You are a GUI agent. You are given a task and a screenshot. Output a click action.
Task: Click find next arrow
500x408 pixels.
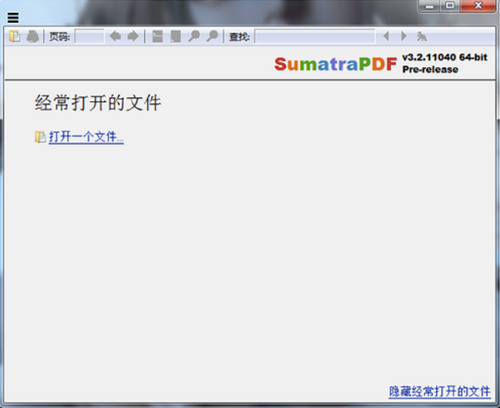click(x=404, y=36)
